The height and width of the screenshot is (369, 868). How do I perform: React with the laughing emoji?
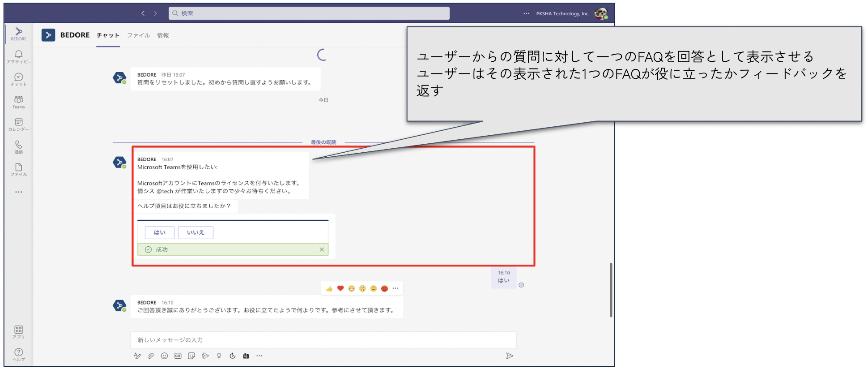pyautogui.click(x=352, y=288)
